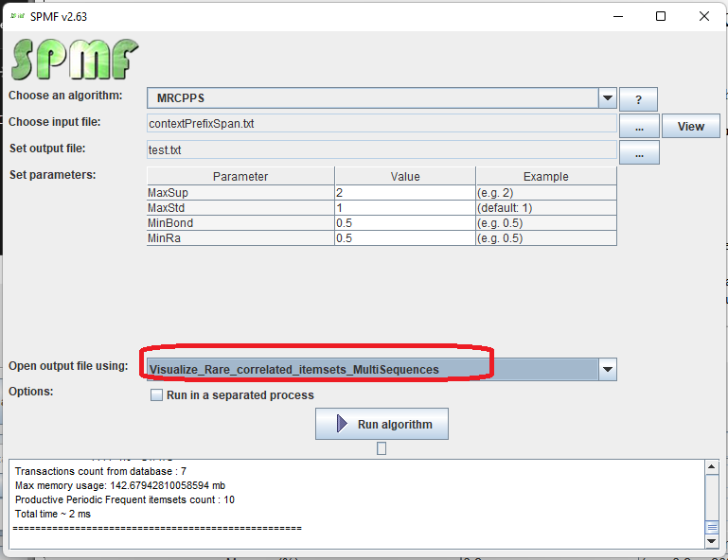Image resolution: width=728 pixels, height=560 pixels.
Task: Click the MinRa value cell
Action: (x=404, y=238)
